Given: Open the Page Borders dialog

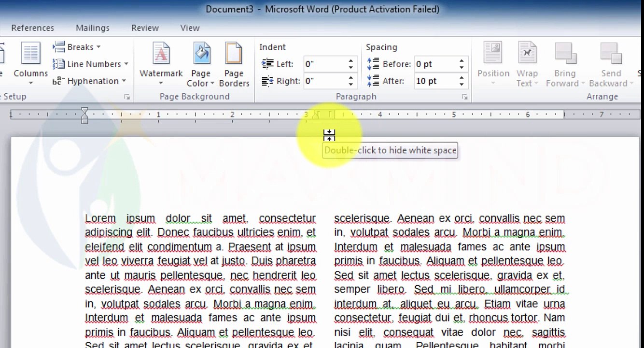Looking at the screenshot, I should pos(234,64).
